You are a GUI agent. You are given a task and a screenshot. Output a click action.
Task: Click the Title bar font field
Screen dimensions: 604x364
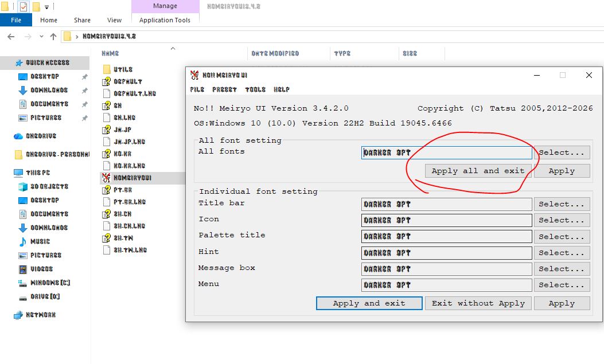click(446, 204)
